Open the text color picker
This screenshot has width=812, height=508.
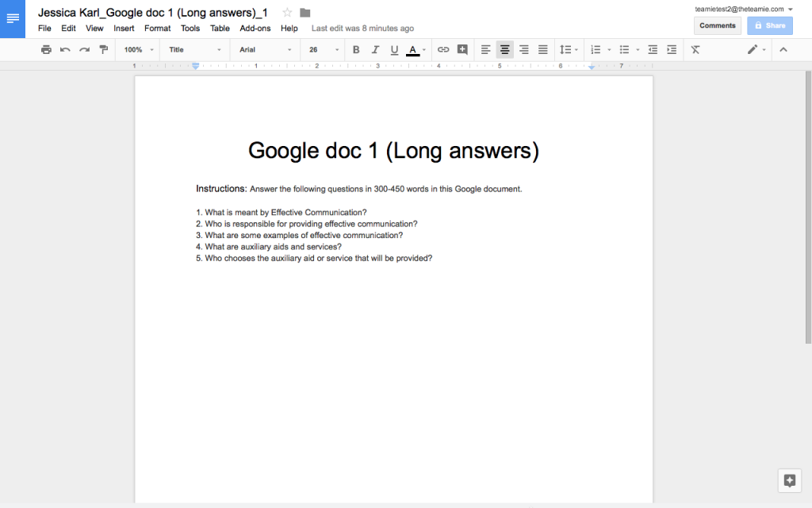point(416,50)
